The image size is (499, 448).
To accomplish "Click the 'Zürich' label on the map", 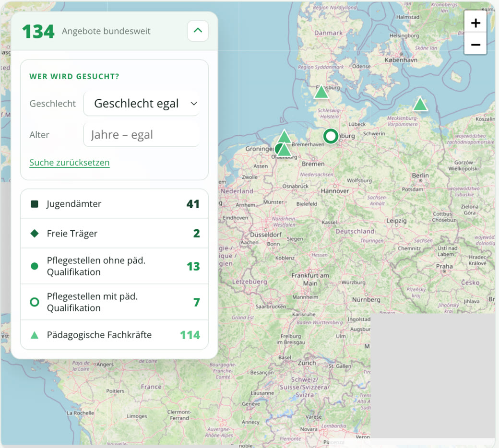I will point(307,363).
